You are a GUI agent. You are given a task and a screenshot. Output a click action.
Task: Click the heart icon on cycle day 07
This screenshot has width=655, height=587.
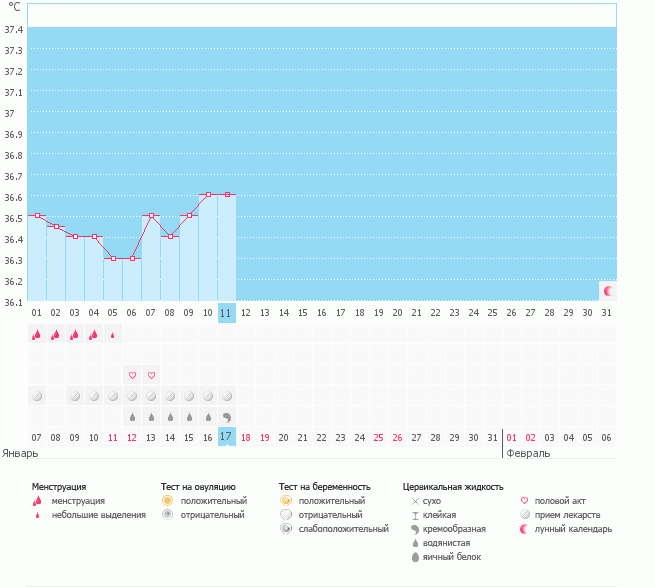[x=151, y=375]
